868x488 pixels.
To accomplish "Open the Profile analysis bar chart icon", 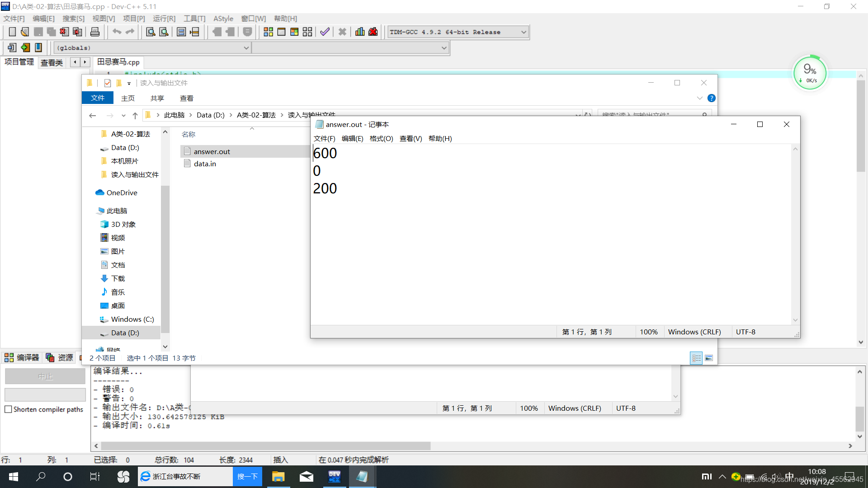I will (360, 32).
